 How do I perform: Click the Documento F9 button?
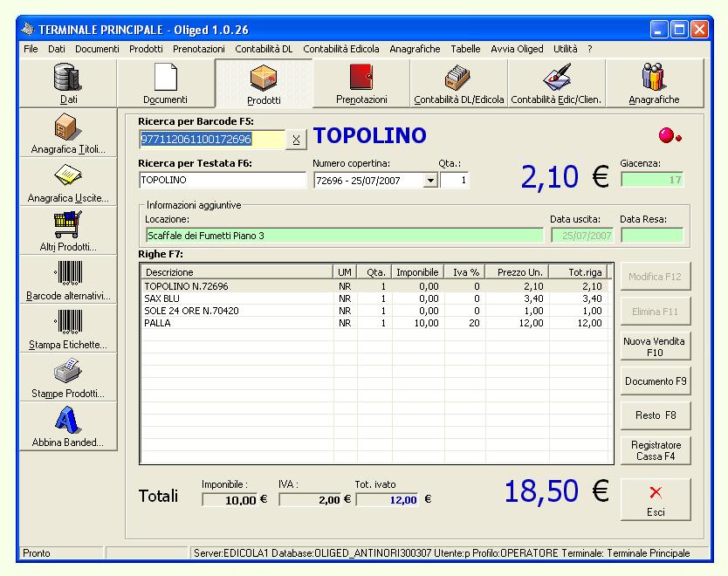(655, 381)
